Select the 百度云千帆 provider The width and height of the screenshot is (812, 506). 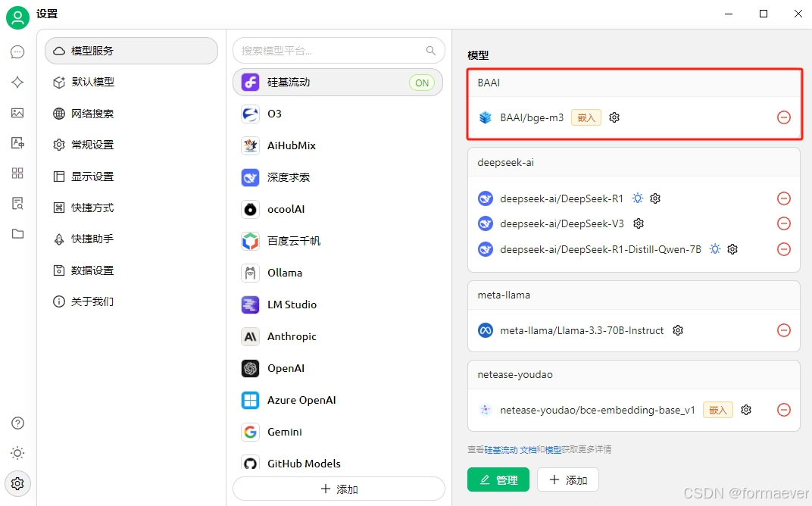[339, 241]
